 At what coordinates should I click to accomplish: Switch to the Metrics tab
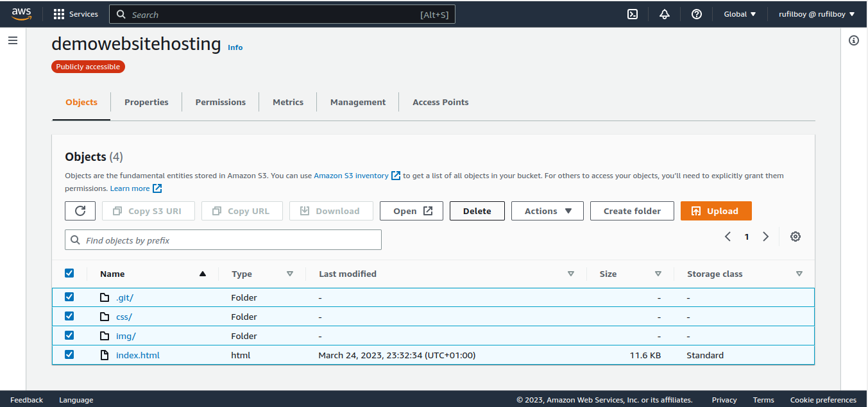(x=288, y=102)
